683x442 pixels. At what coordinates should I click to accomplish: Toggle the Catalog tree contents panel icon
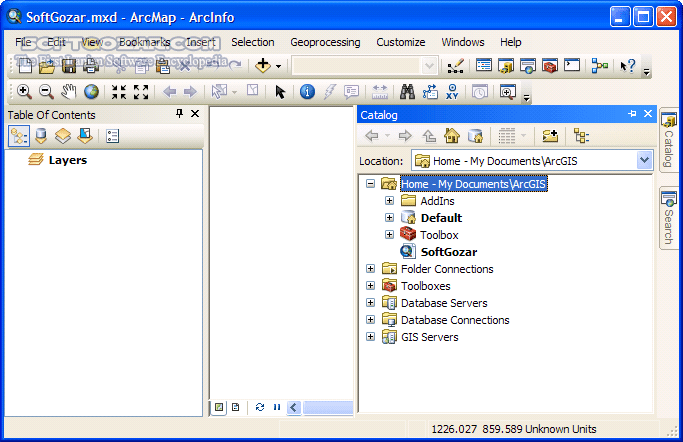(582, 136)
